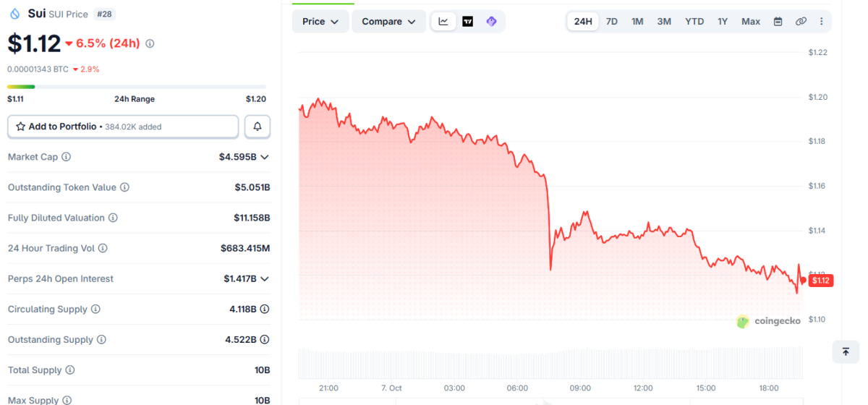Show Circulating Supply label info icon
Image resolution: width=868 pixels, height=405 pixels.
pos(95,309)
